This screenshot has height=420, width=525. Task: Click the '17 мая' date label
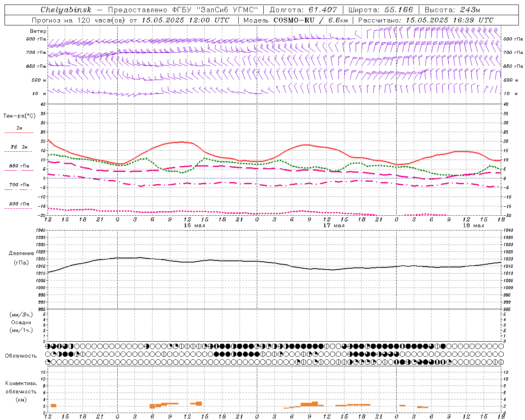(x=334, y=226)
